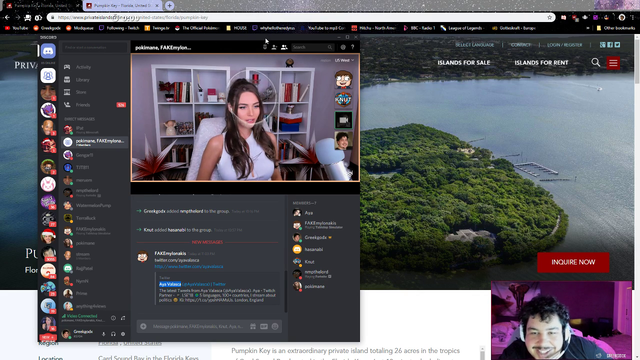Open the Friends section in Discord
The width and height of the screenshot is (640, 360).
(x=94, y=105)
